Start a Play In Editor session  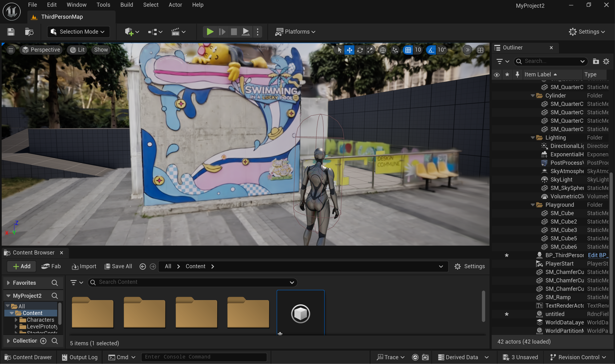(x=210, y=32)
